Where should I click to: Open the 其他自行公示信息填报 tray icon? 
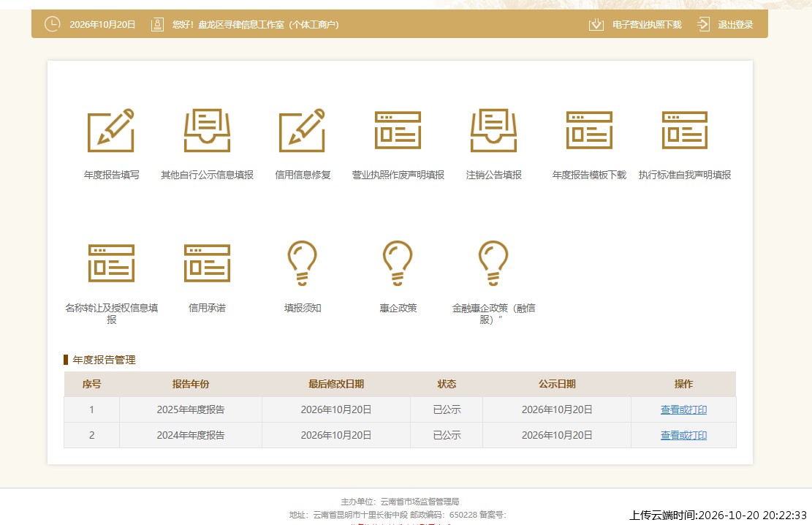pos(207,130)
